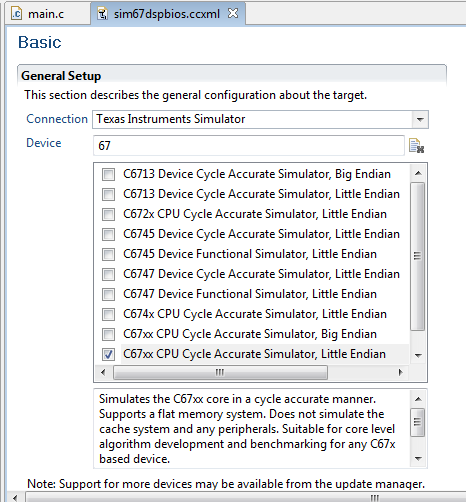Click the main.c file icon
This screenshot has height=502, width=466.
17,14
